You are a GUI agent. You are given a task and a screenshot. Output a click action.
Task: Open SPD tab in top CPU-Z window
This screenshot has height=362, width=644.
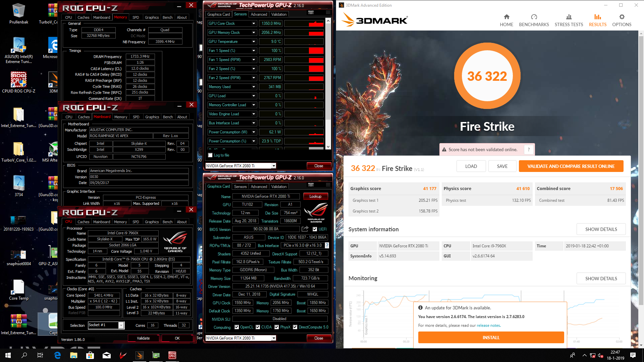(136, 17)
